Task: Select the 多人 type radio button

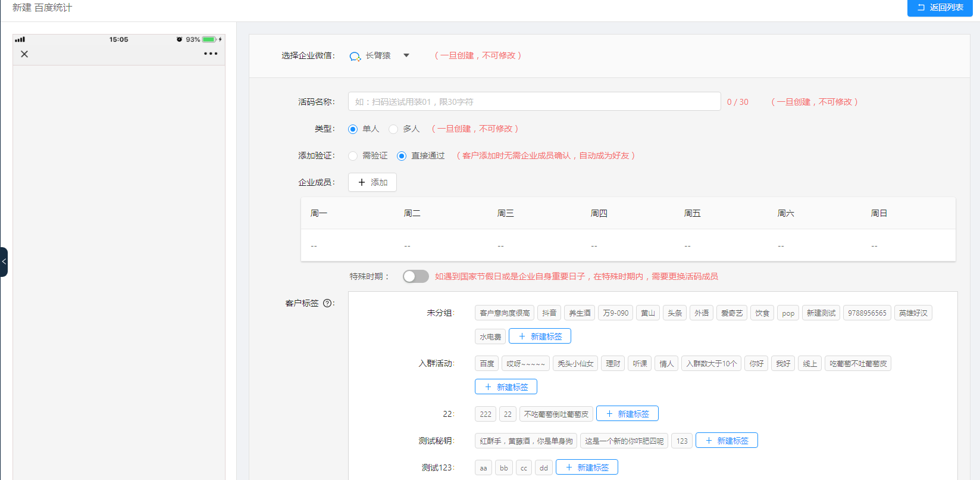Action: point(393,129)
